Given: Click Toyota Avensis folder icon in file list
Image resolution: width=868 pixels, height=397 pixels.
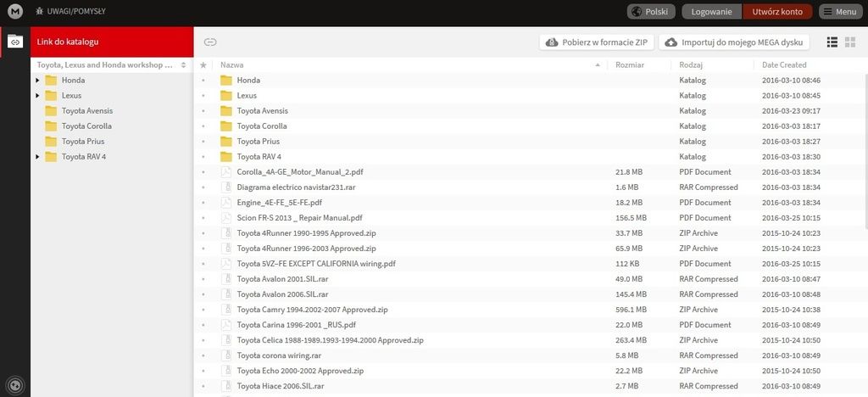Looking at the screenshot, I should point(225,111).
